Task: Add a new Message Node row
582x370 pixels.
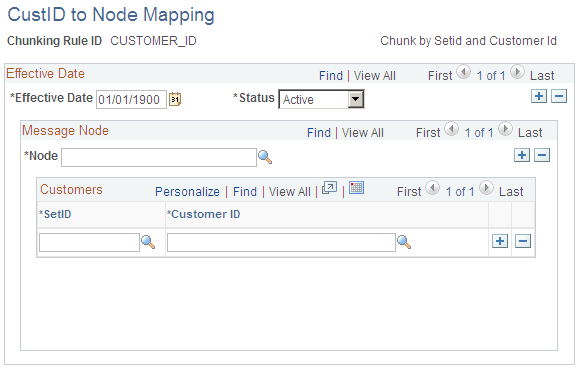Action: (521, 155)
